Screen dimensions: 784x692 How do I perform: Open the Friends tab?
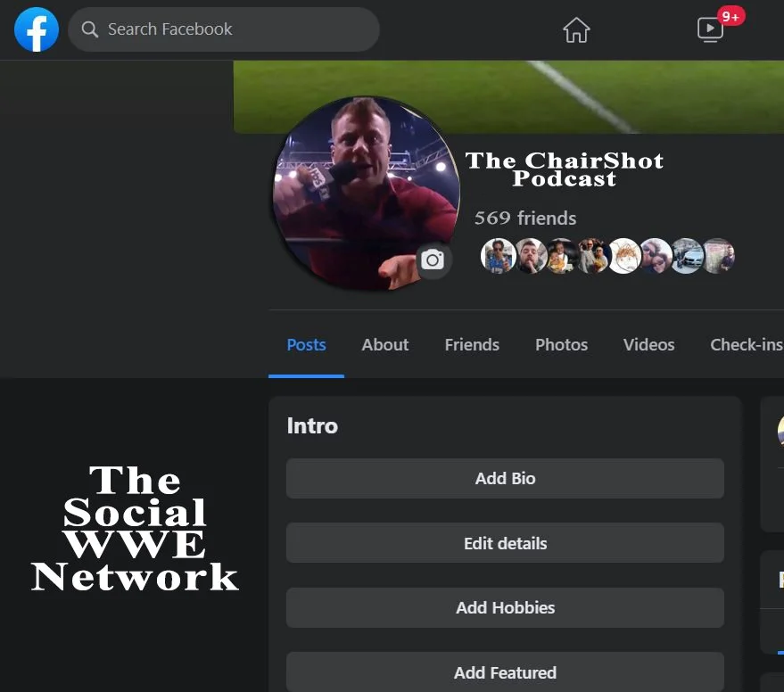click(472, 344)
